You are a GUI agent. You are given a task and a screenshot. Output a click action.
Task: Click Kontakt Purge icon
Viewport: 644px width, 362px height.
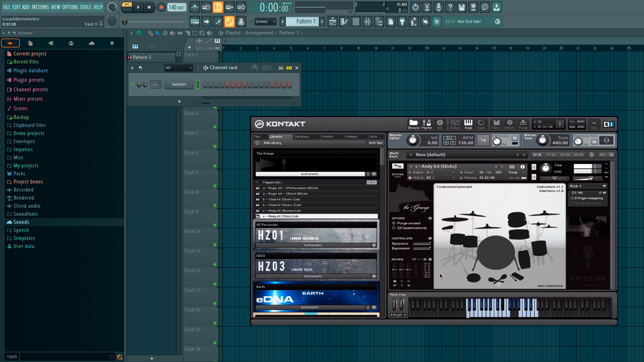[523, 124]
